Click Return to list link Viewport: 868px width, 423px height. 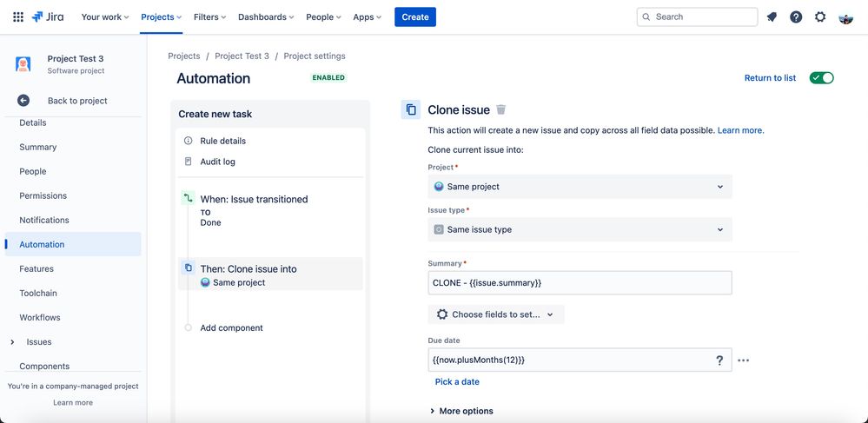(x=770, y=78)
